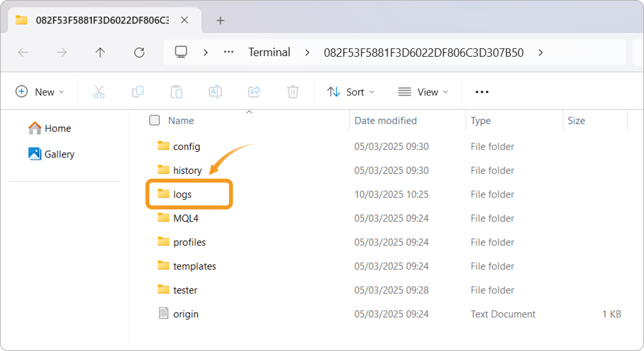This screenshot has width=644, height=351.
Task: Select the MQL4 folder name
Action: tap(186, 218)
